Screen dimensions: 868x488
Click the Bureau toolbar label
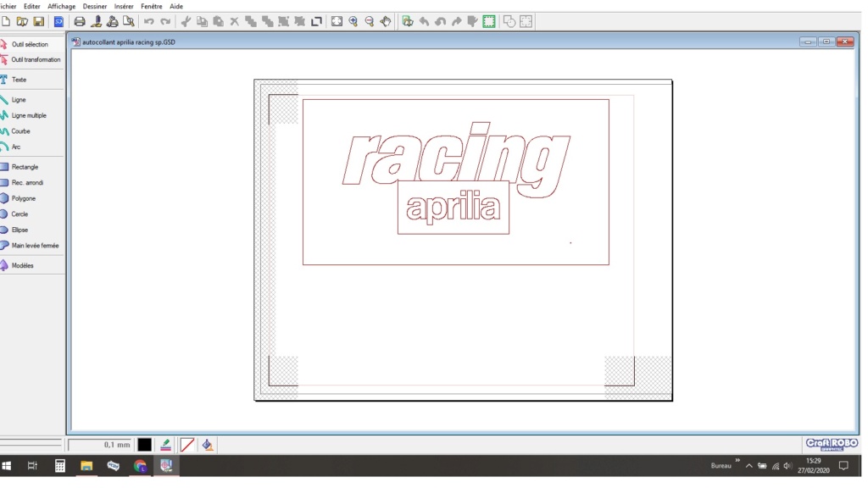click(x=721, y=466)
